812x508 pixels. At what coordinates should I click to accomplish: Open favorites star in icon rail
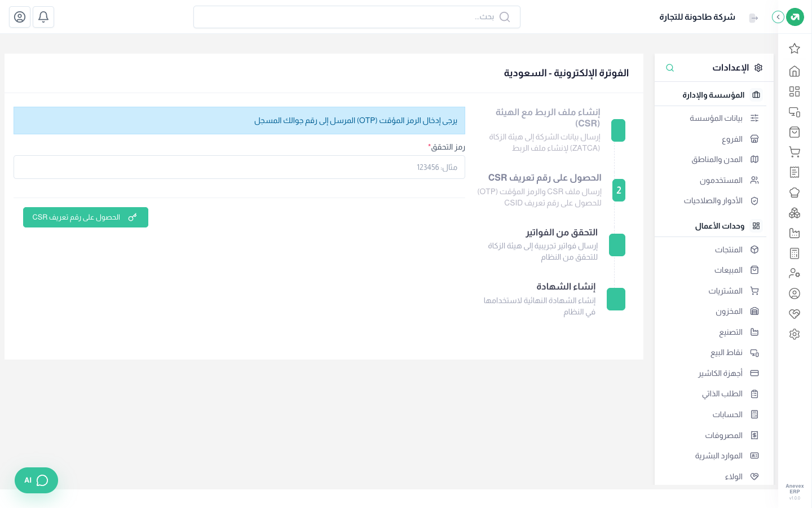pyautogui.click(x=795, y=49)
